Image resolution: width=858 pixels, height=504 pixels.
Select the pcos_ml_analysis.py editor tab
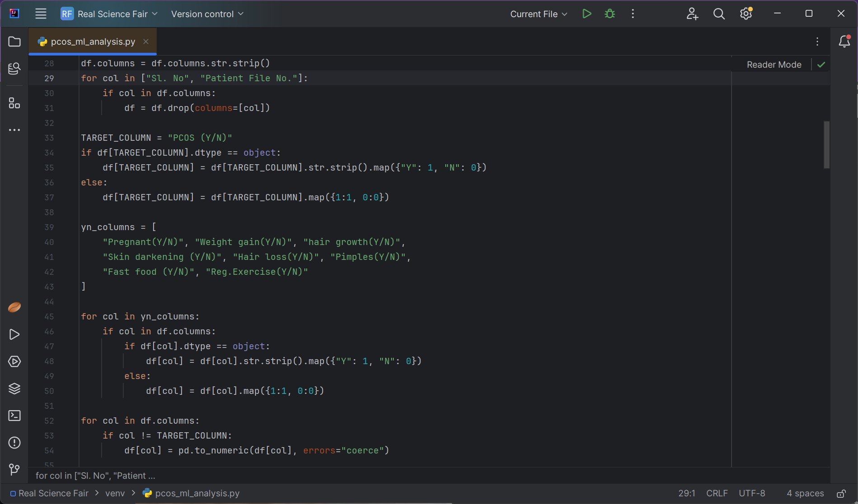93,42
